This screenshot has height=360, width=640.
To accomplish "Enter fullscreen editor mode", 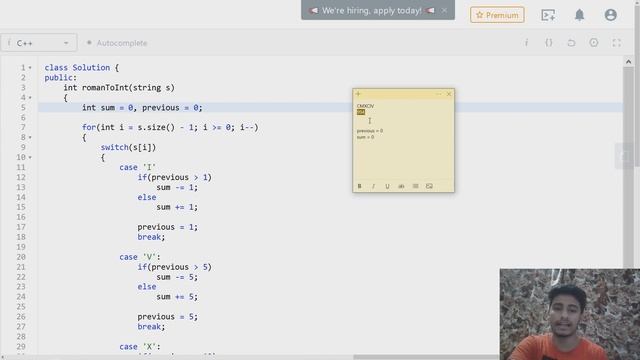I will [616, 42].
